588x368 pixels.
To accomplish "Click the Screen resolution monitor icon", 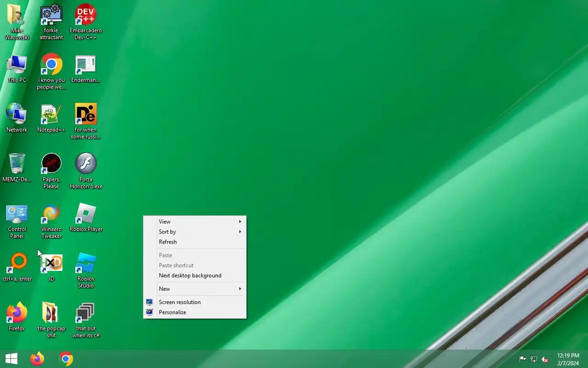I will click(x=149, y=302).
